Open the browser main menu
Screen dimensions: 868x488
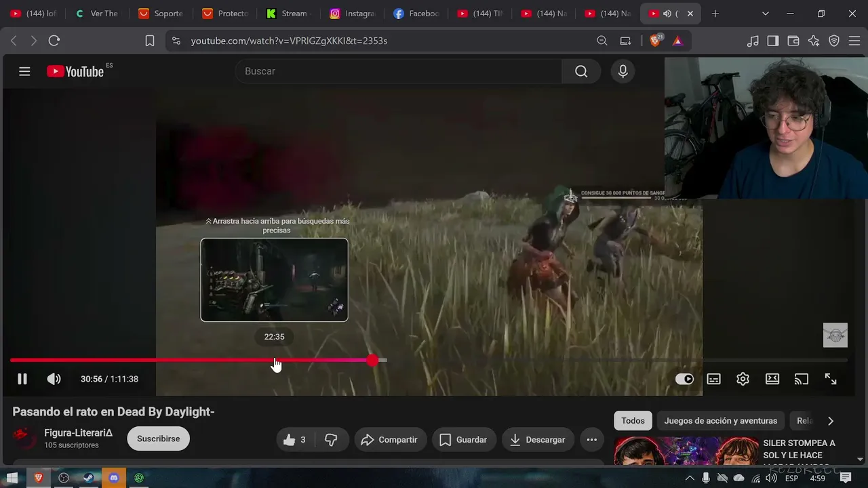(x=854, y=41)
